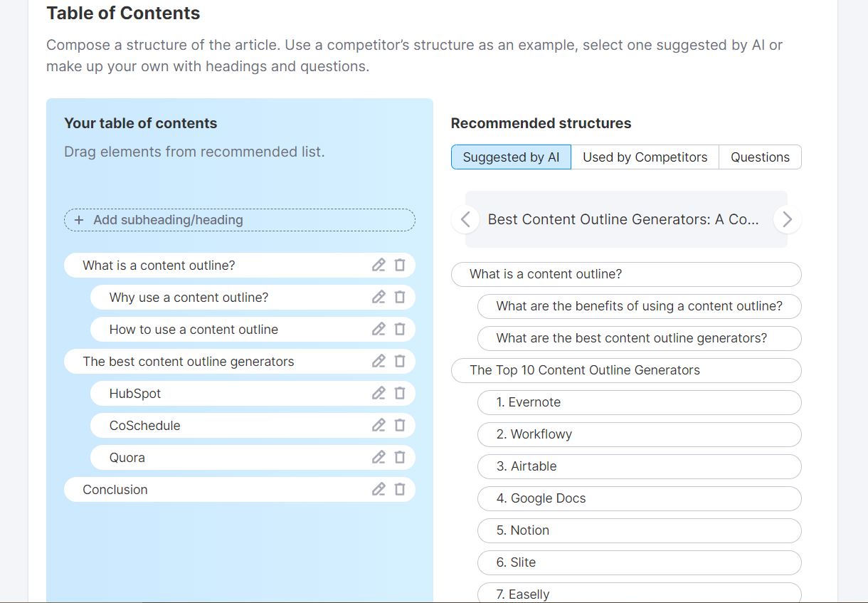868x603 pixels.
Task: Edit the 'What is a content outline?' heading
Action: [x=379, y=265]
